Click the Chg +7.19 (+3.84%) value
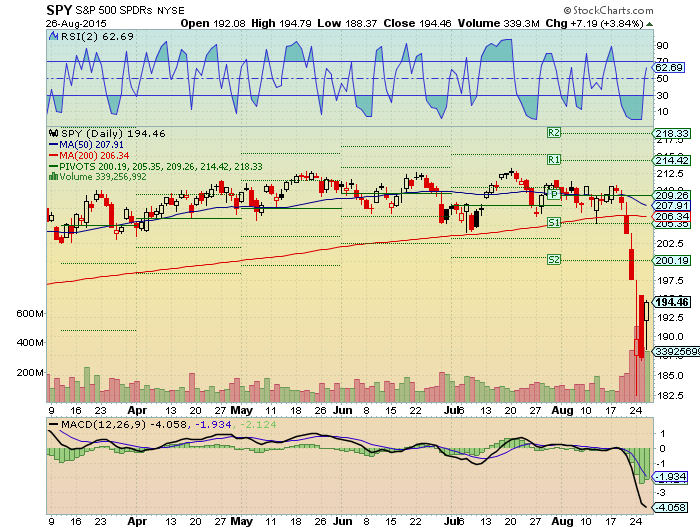This screenshot has width=700, height=530. [x=594, y=23]
